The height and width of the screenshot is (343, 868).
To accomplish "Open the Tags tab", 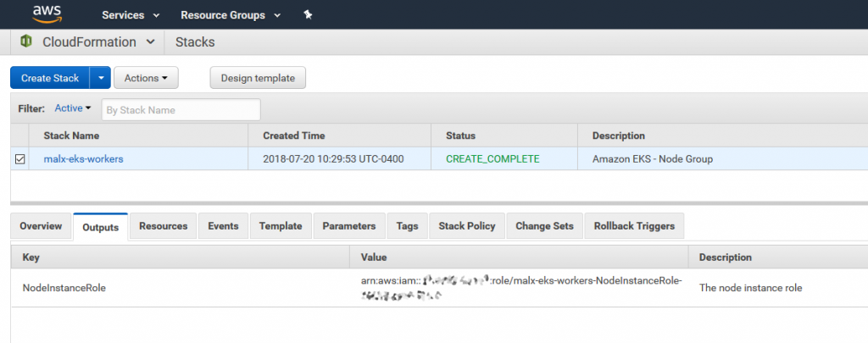I will (407, 226).
